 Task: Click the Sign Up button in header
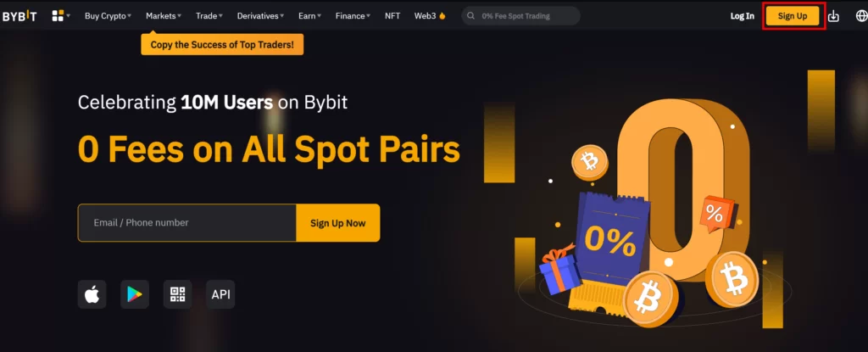pos(793,16)
